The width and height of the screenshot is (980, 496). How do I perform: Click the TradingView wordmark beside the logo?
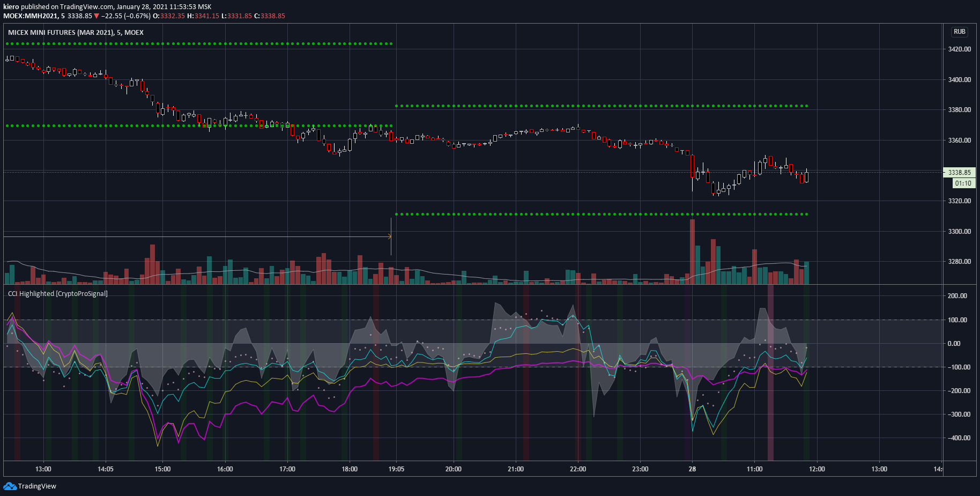click(x=37, y=486)
